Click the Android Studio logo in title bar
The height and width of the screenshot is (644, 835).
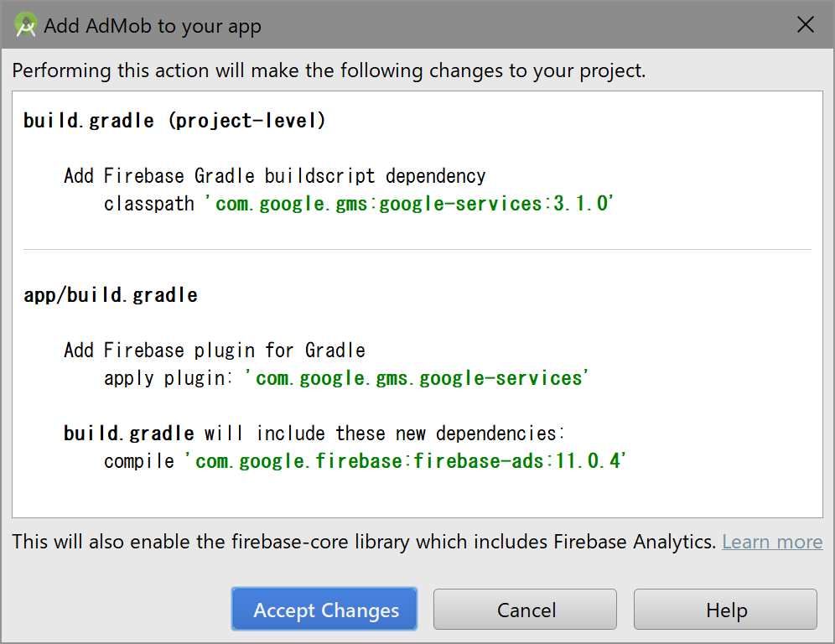click(x=26, y=25)
